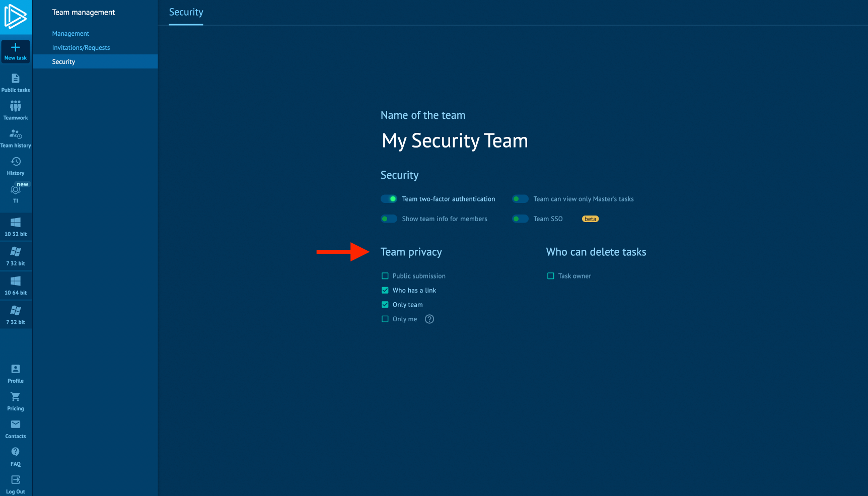Uncheck the Who has a link checkbox
This screenshot has width=868, height=496.
pos(385,291)
